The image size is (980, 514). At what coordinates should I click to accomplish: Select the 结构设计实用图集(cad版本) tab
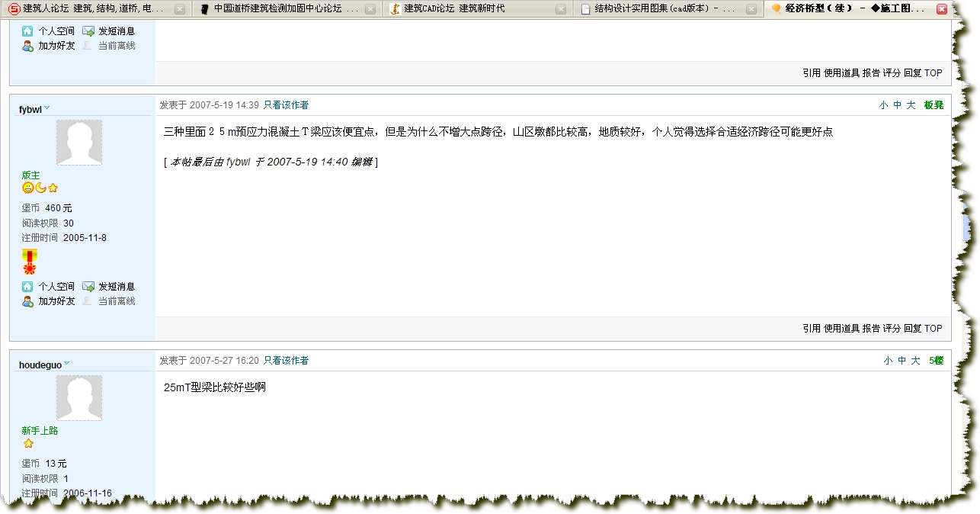pyautogui.click(x=667, y=9)
